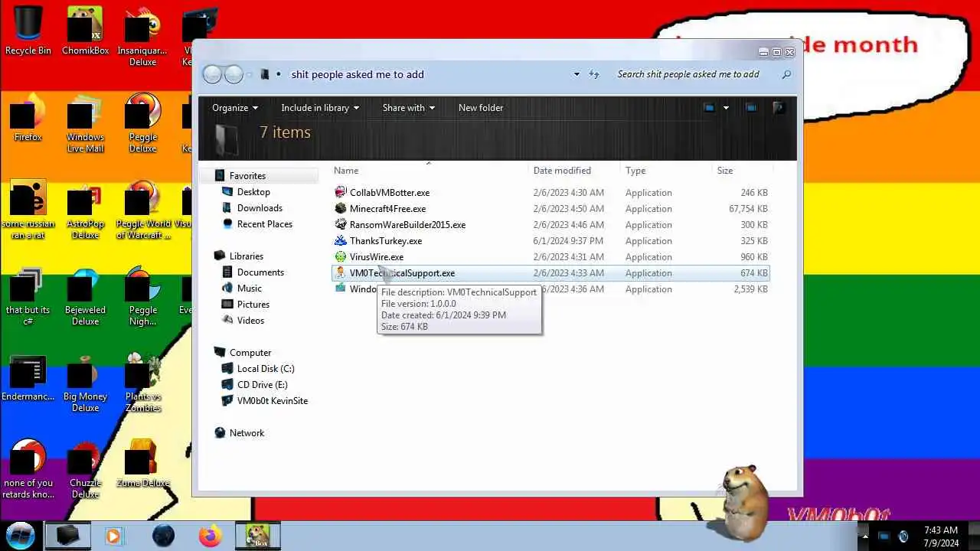Open Pictures library in sidebar
Image resolution: width=980 pixels, height=551 pixels.
point(253,305)
